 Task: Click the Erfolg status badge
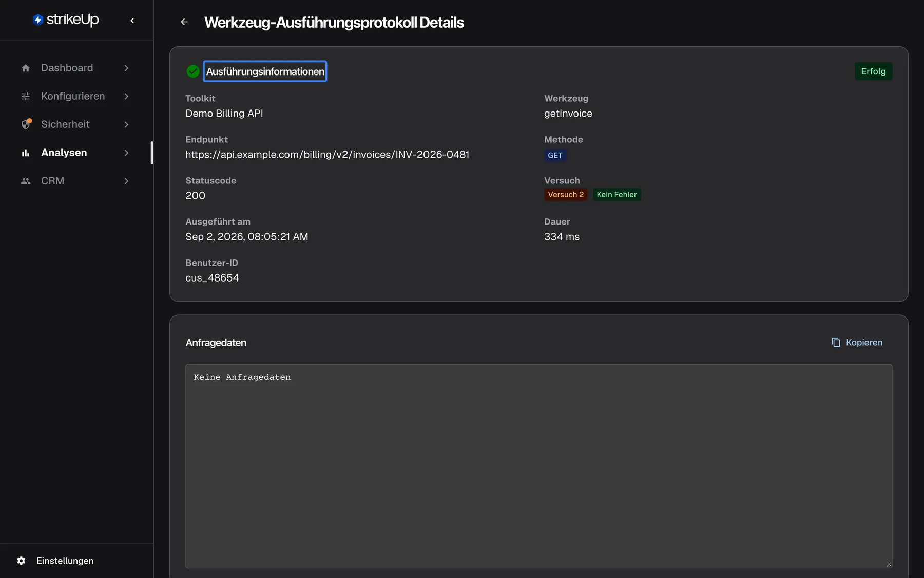pos(873,71)
